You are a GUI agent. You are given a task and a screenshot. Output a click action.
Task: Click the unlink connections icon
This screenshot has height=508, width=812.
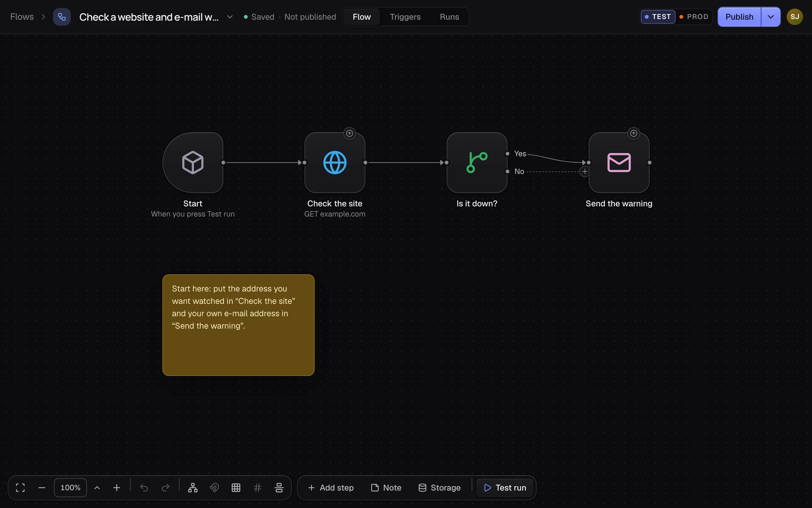click(x=214, y=487)
